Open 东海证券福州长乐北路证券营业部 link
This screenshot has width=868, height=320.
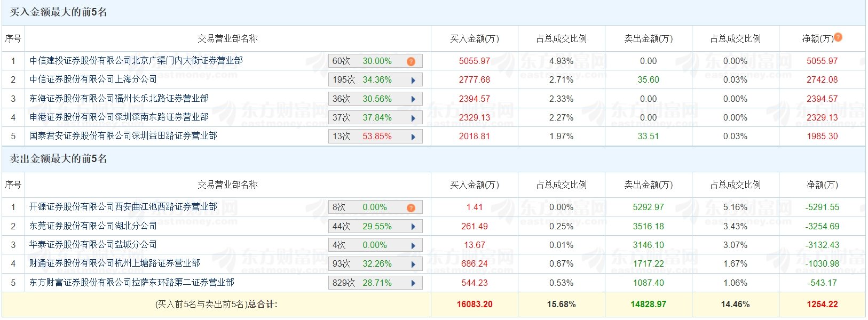click(x=119, y=99)
